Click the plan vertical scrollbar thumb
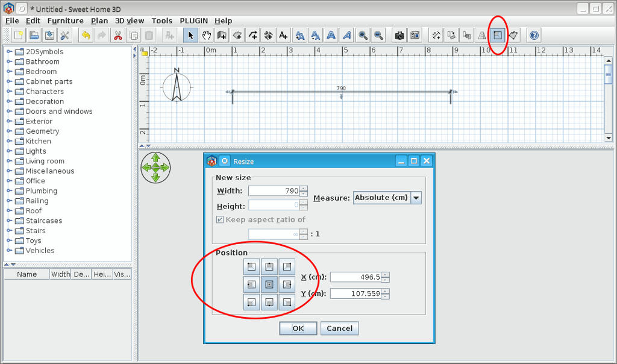Screen dimensions: 617x364 tap(609, 74)
